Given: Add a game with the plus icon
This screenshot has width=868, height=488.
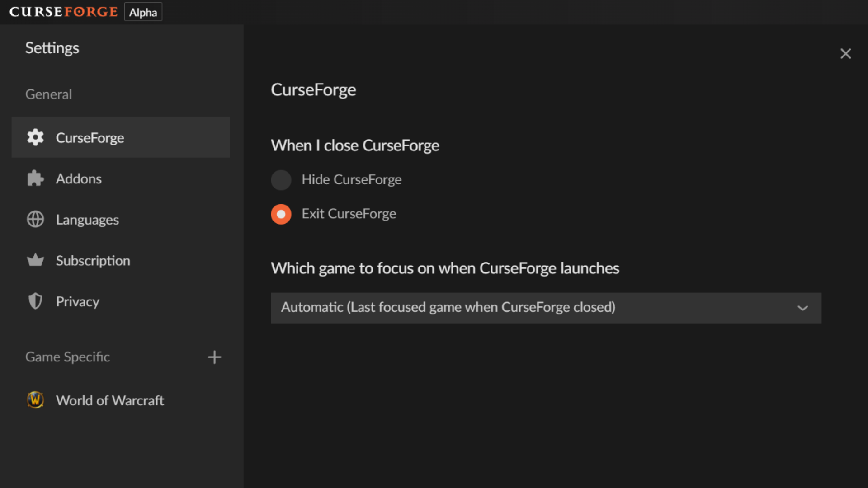Looking at the screenshot, I should (x=214, y=357).
